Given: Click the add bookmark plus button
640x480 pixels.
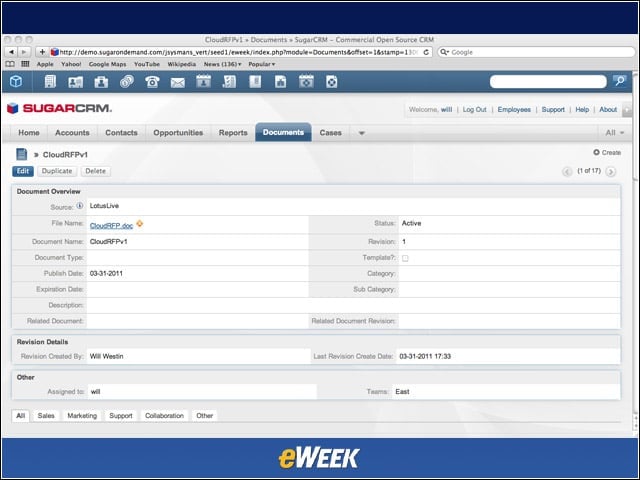Looking at the screenshot, I should pos(42,52).
